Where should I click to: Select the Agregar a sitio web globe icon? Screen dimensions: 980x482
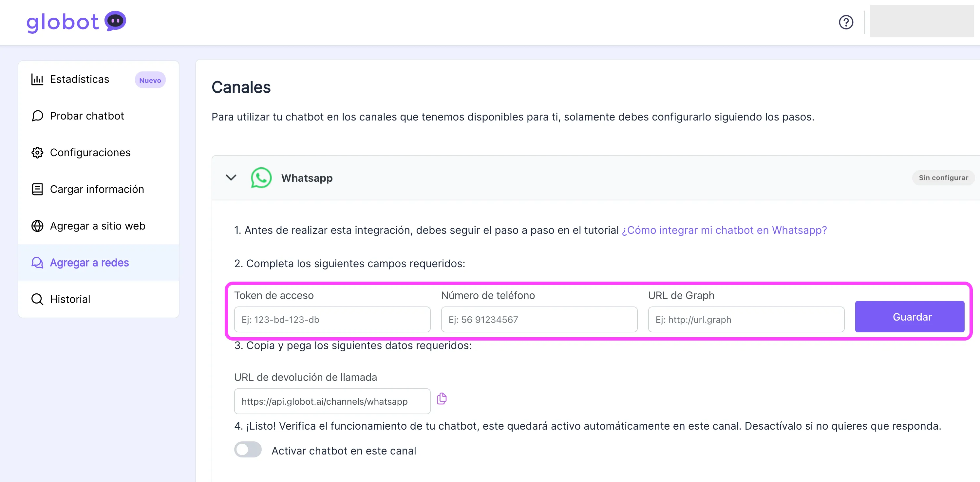click(37, 226)
